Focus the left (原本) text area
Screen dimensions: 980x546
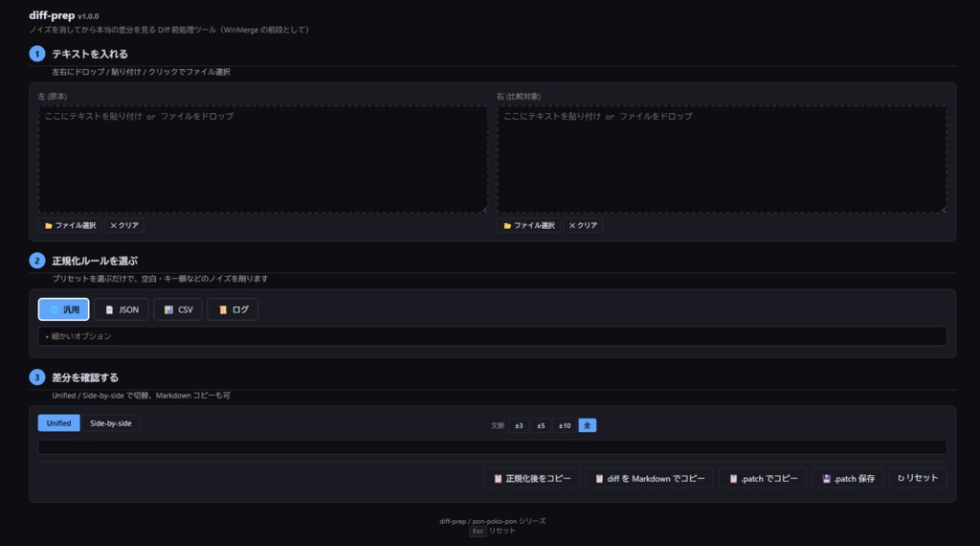[263, 159]
